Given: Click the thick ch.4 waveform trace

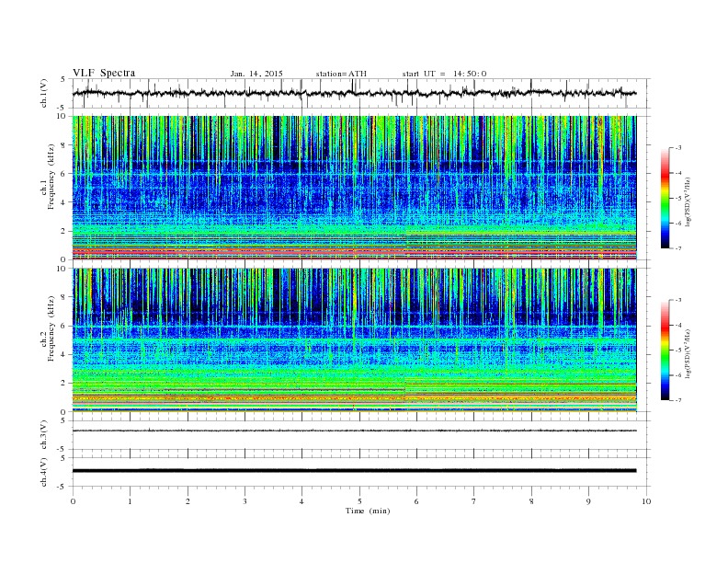Looking at the screenshot, I should (354, 471).
